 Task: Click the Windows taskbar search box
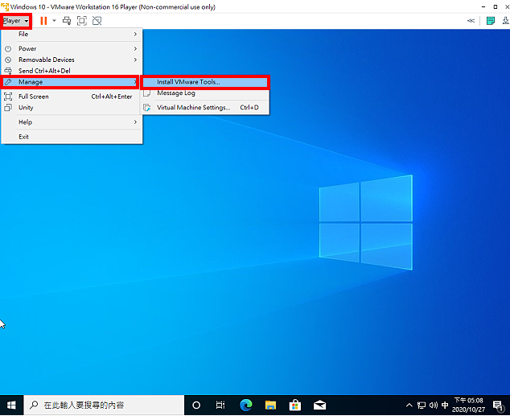(x=104, y=406)
